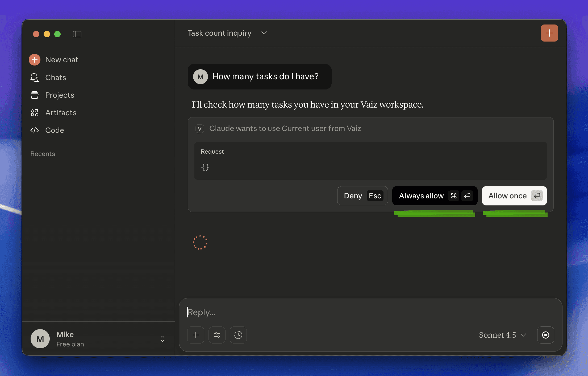Click the orange new chat plus button top right
Image resolution: width=588 pixels, height=376 pixels.
tap(549, 33)
